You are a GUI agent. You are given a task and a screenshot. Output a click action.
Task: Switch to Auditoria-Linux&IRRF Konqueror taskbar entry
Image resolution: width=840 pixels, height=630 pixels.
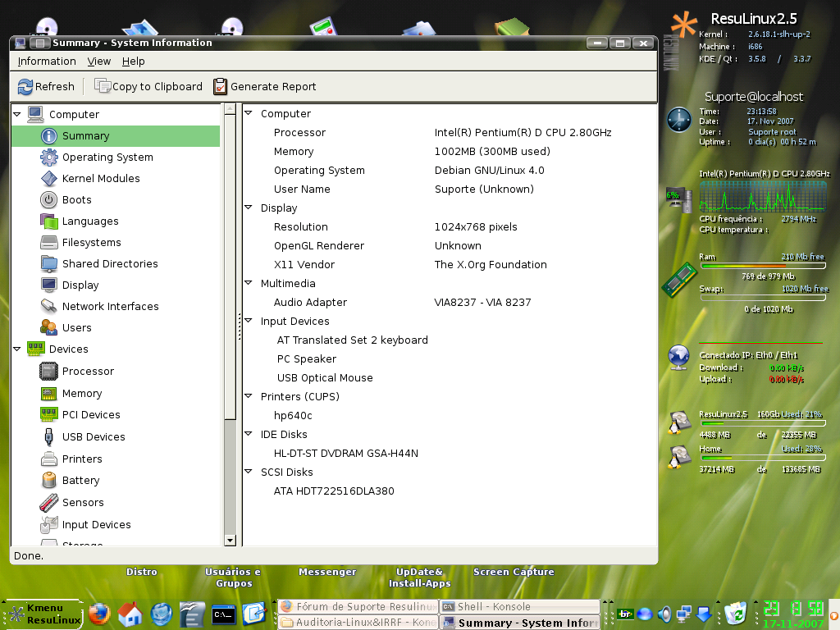click(358, 622)
